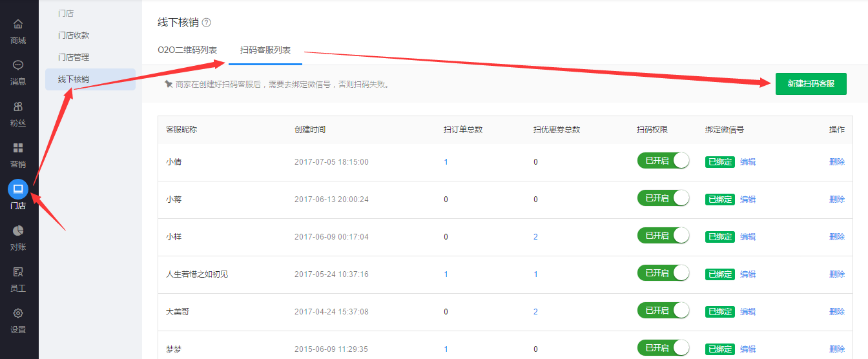
Task: Click the help icon beside 线下核销
Action: tap(206, 23)
